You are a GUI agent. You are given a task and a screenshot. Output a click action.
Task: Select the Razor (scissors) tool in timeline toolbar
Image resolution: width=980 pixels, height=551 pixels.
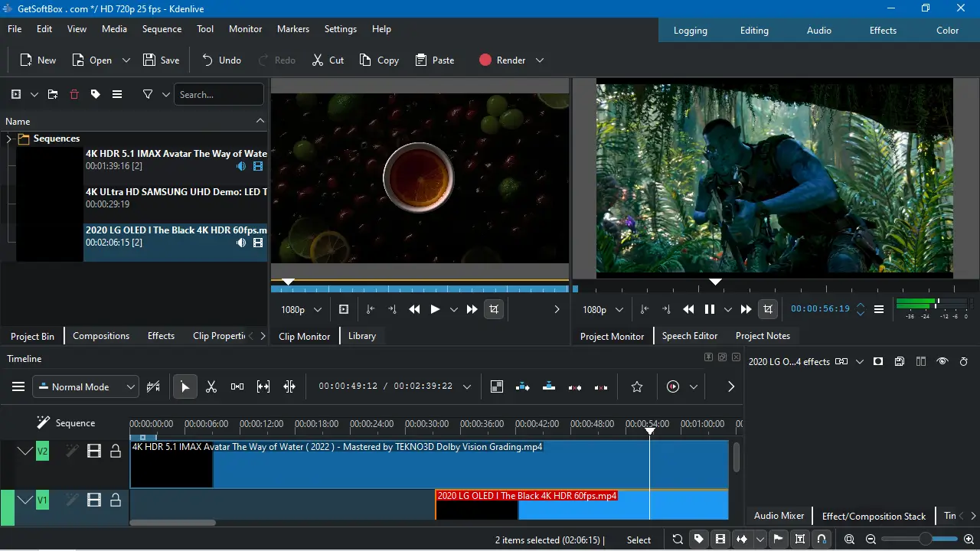pyautogui.click(x=211, y=386)
